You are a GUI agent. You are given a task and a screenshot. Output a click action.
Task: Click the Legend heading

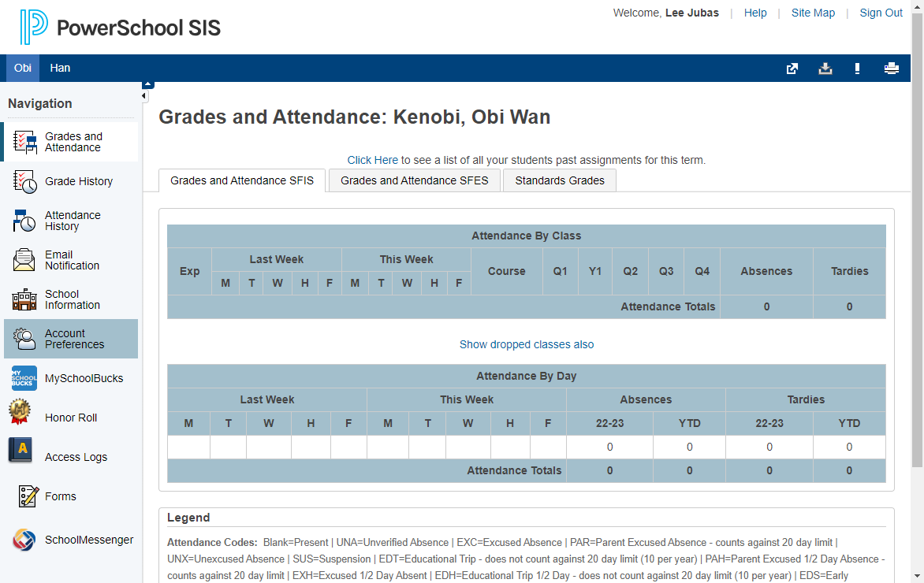tap(188, 518)
